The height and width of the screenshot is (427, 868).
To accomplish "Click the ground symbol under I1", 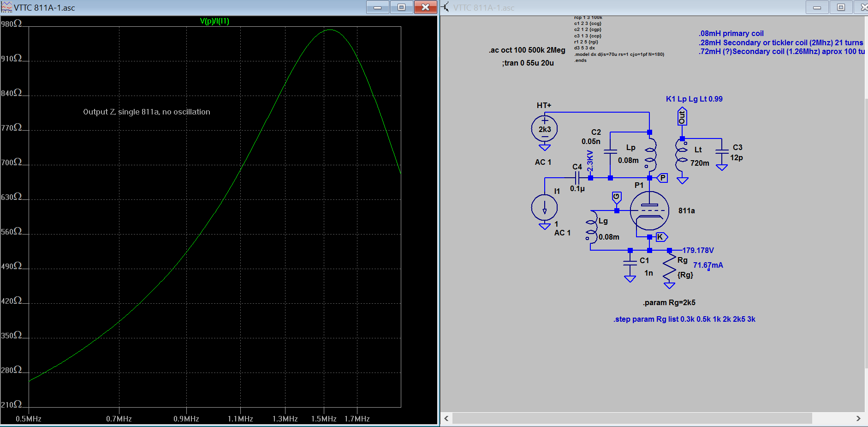I will coord(544,226).
